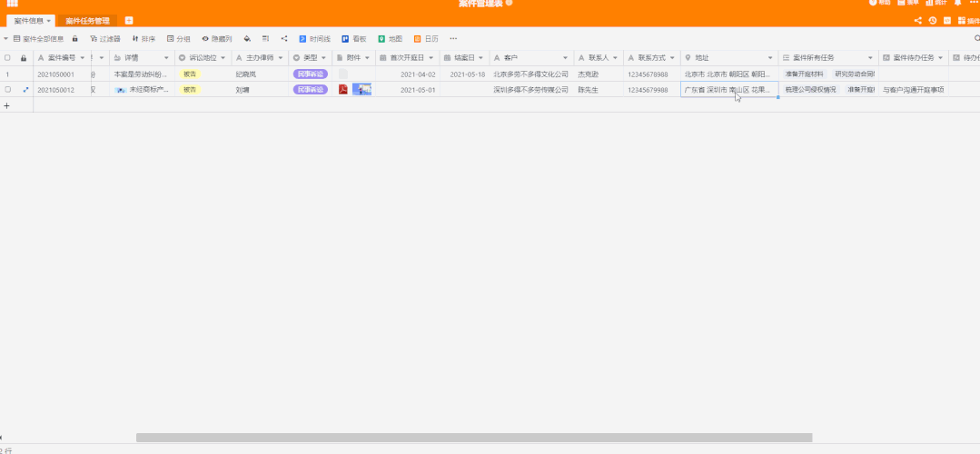The height and width of the screenshot is (454, 980).
Task: Select the 案件信息 tab
Action: click(x=28, y=21)
